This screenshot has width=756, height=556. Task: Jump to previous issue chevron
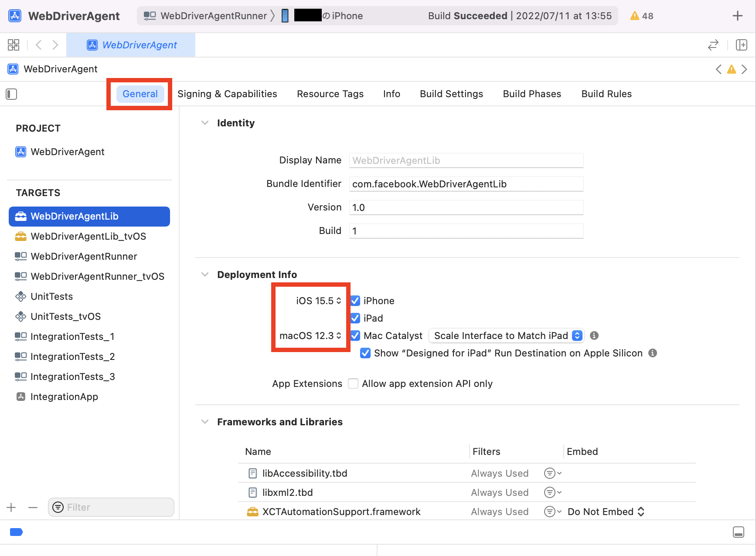click(x=719, y=69)
